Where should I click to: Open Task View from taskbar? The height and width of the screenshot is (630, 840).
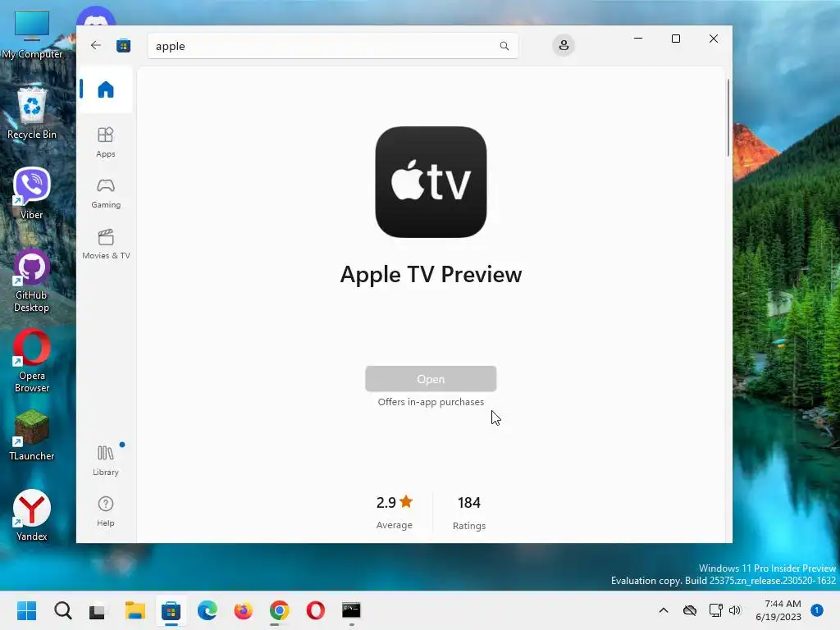[98, 610]
